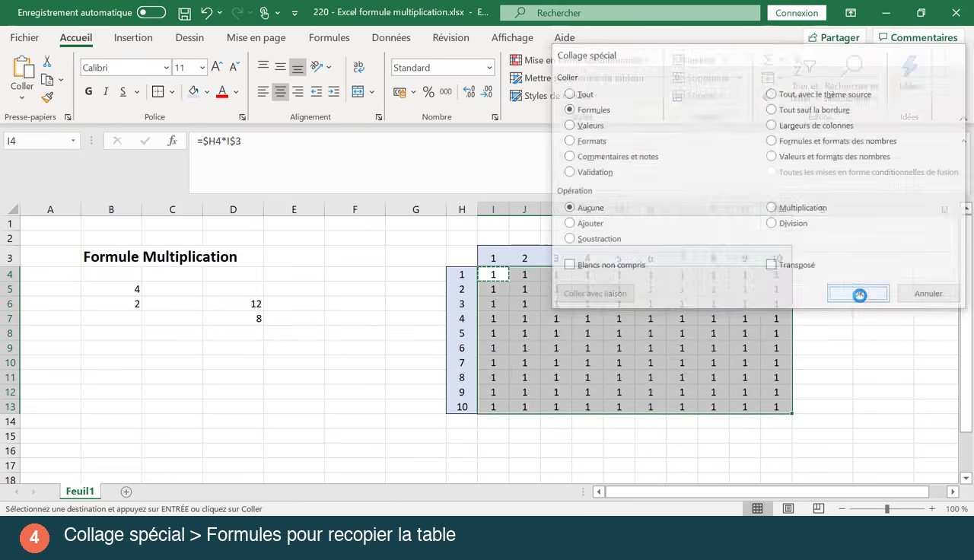Open the Formules ribbon tab

tap(329, 37)
